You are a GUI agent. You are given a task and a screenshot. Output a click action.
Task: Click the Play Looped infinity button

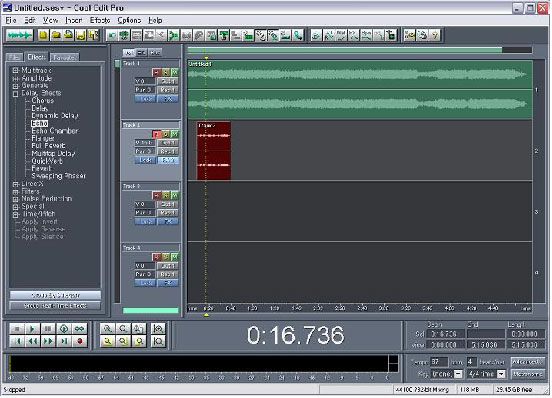click(80, 329)
